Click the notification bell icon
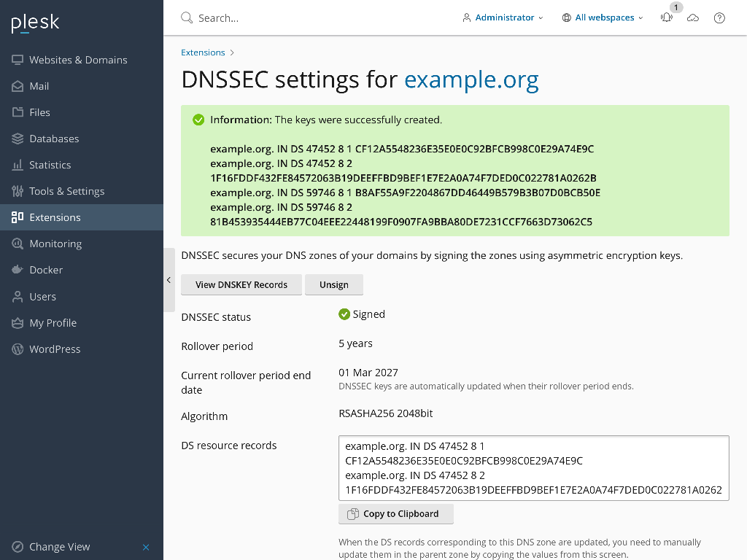The image size is (747, 560). tap(666, 17)
